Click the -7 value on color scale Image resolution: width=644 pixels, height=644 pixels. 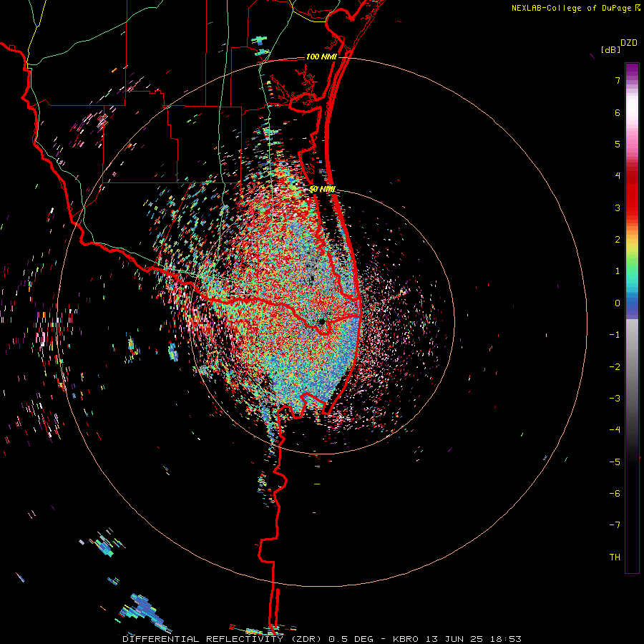(615, 525)
